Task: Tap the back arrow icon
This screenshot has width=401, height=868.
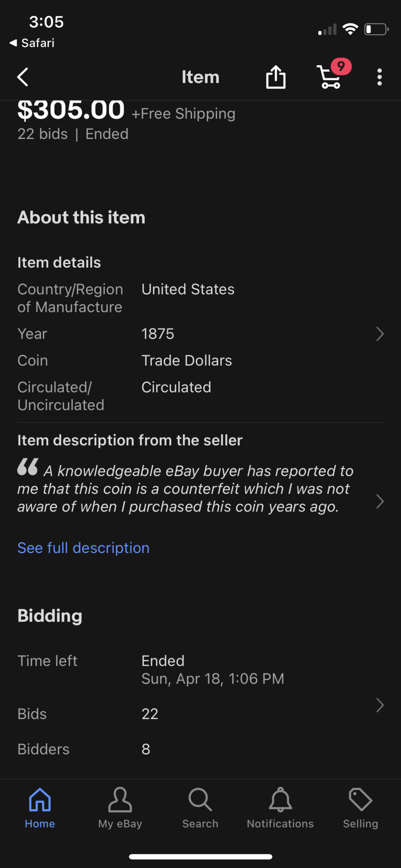Action: [23, 77]
